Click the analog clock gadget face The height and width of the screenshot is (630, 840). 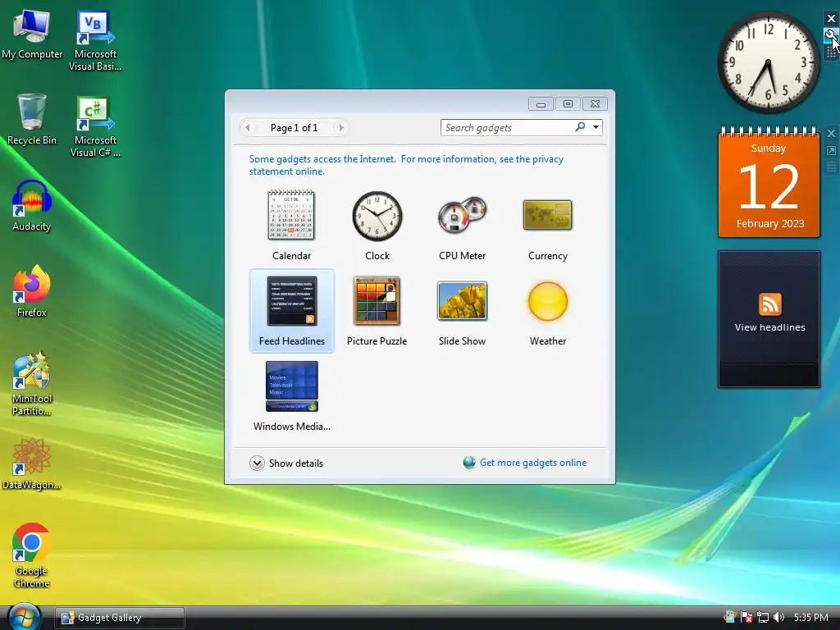coord(768,62)
